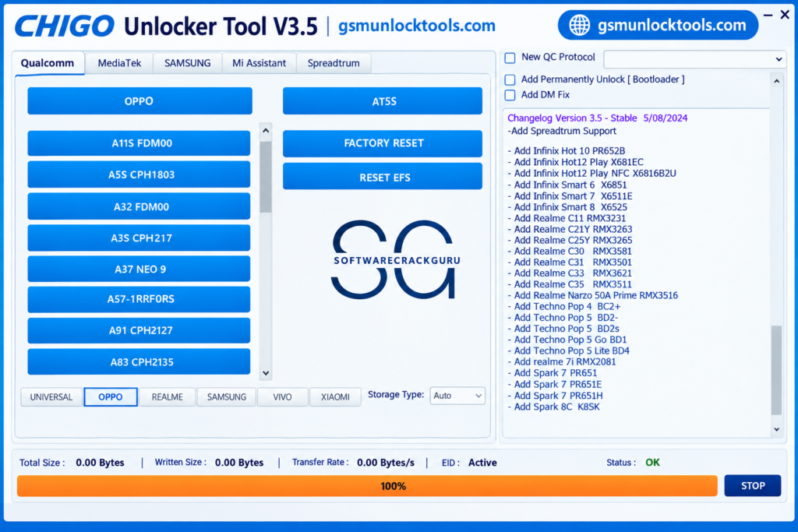Click the Status OK indicator
The width and height of the screenshot is (798, 532).
pyautogui.click(x=652, y=463)
